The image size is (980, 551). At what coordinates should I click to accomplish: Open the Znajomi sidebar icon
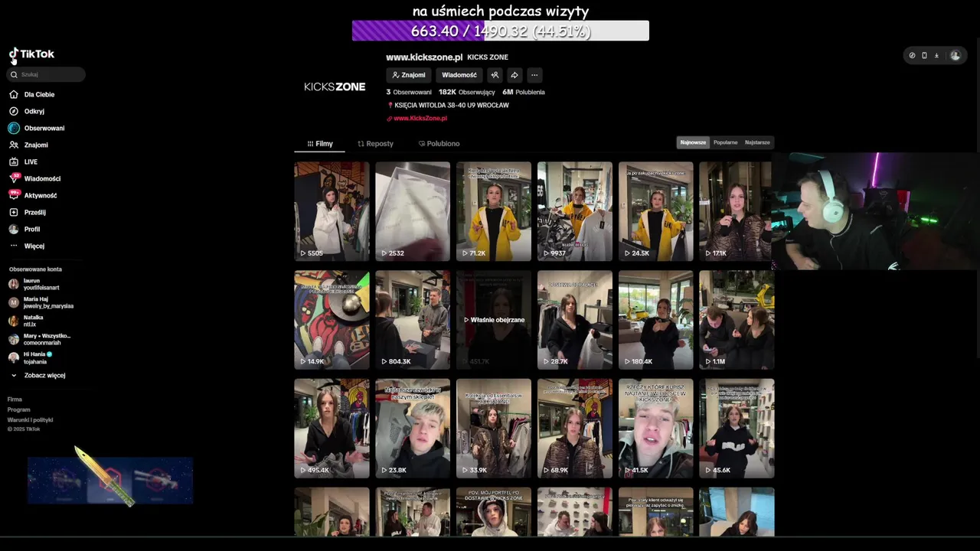(x=14, y=145)
